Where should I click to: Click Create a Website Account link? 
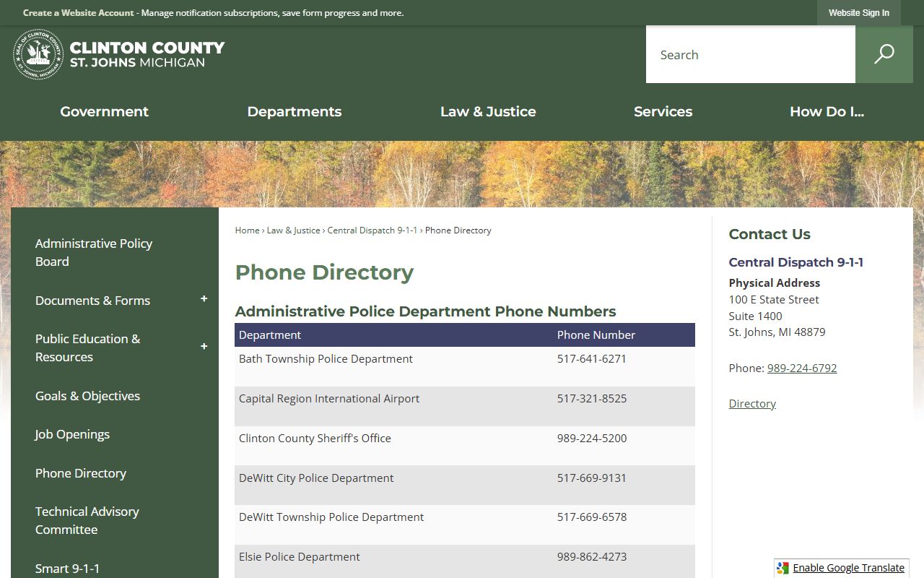79,13
